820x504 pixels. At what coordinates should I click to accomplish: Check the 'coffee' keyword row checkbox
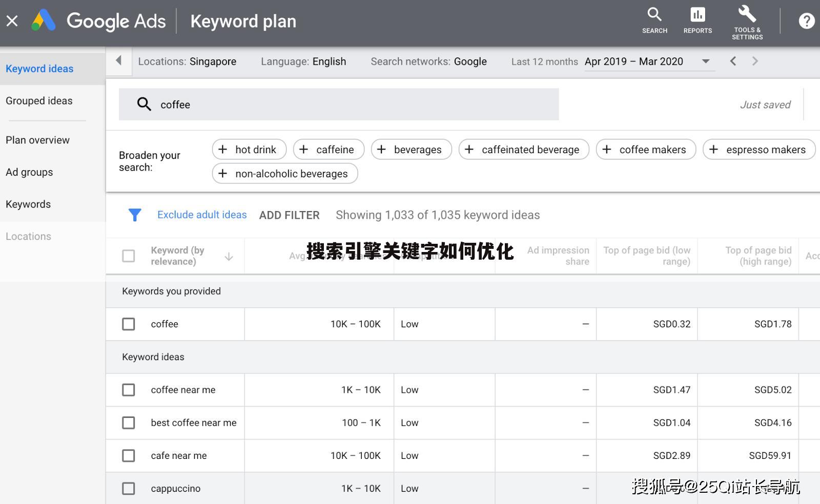(x=129, y=324)
